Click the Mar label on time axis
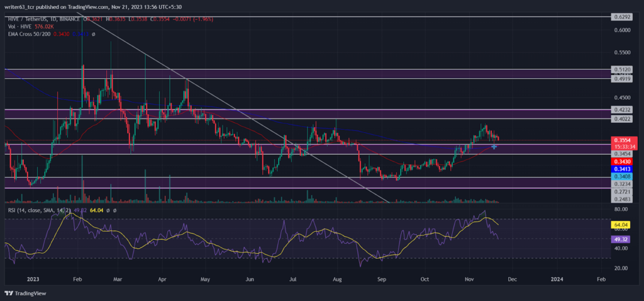Image resolution: width=644 pixels, height=301 pixels. click(118, 279)
